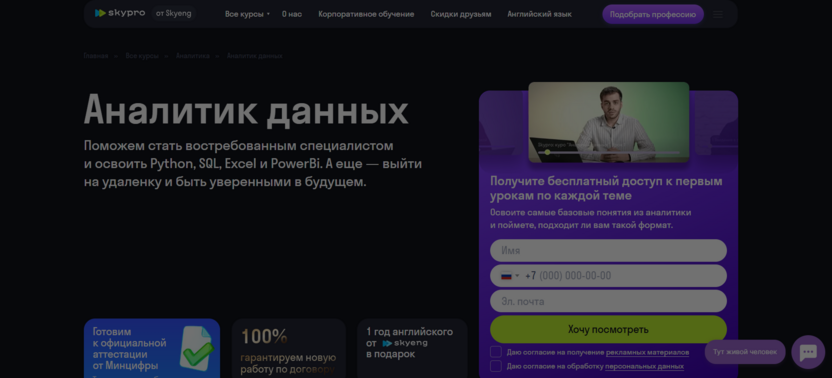Open the hamburger menu icon
This screenshot has width=832, height=378.
pos(718,14)
